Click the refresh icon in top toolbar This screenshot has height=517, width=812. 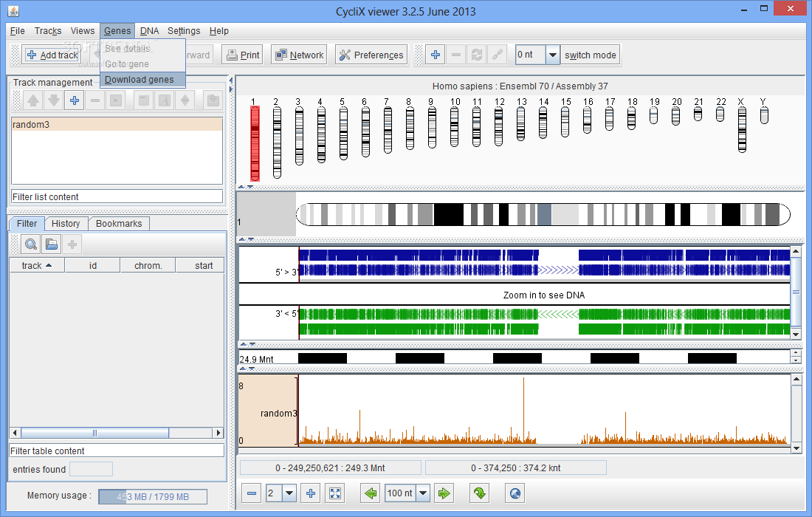pos(476,55)
